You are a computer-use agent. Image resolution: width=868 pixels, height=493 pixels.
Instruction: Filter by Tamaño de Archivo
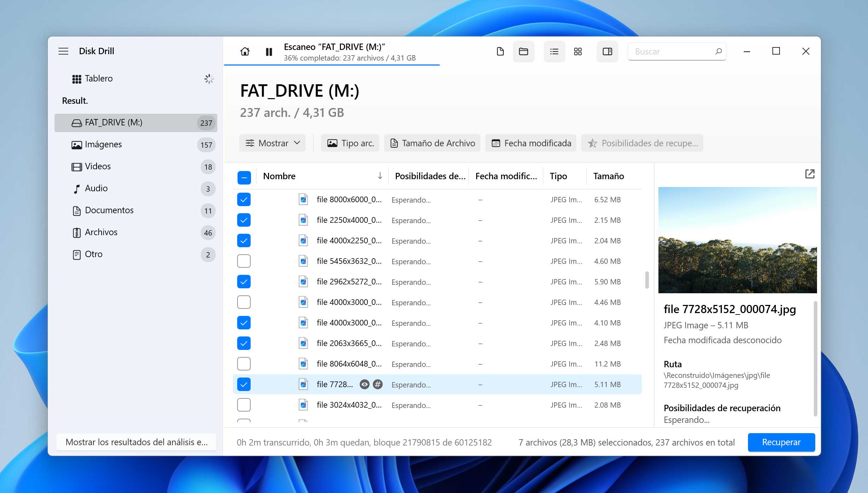pos(432,143)
